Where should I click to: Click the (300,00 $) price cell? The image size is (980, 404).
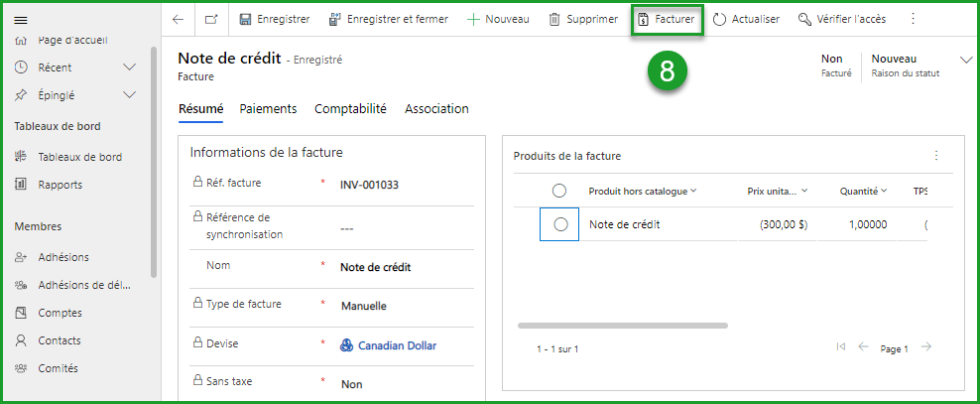[784, 225]
